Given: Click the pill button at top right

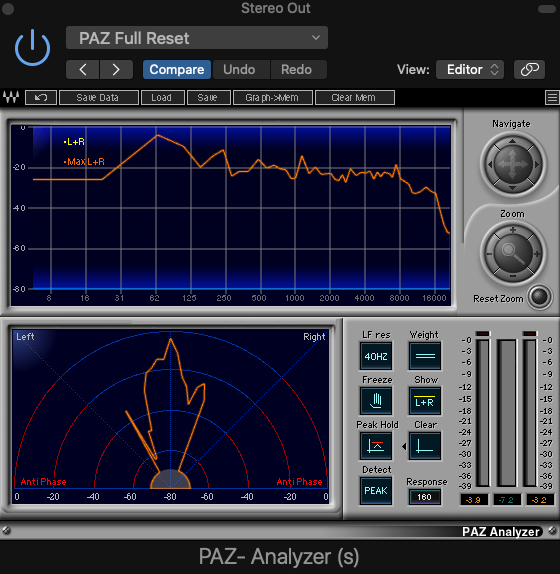Looking at the screenshot, I should tap(547, 9).
